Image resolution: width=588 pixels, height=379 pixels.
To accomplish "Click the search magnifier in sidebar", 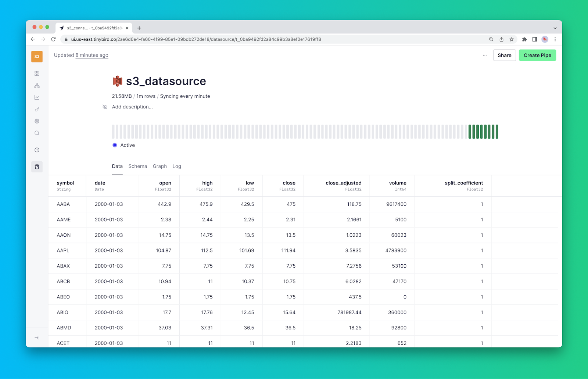I will (37, 133).
